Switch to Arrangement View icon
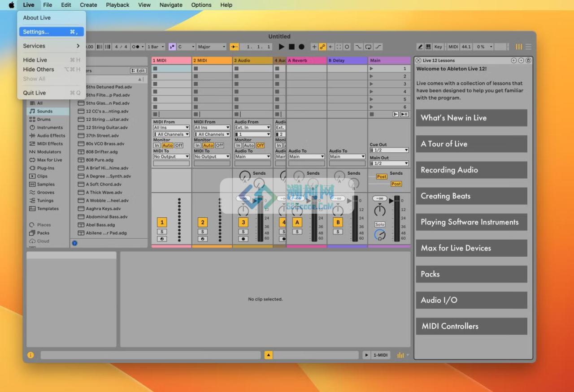The width and height of the screenshot is (574, 392). 529,47
